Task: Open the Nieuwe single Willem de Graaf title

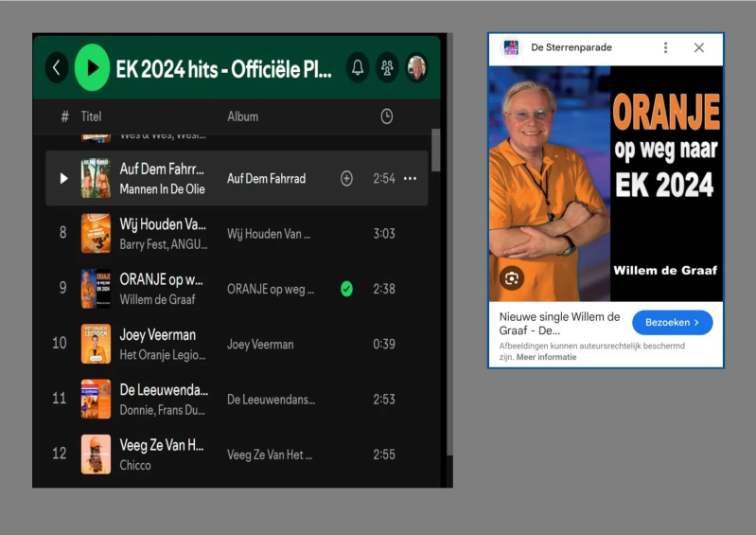Action: (x=559, y=324)
